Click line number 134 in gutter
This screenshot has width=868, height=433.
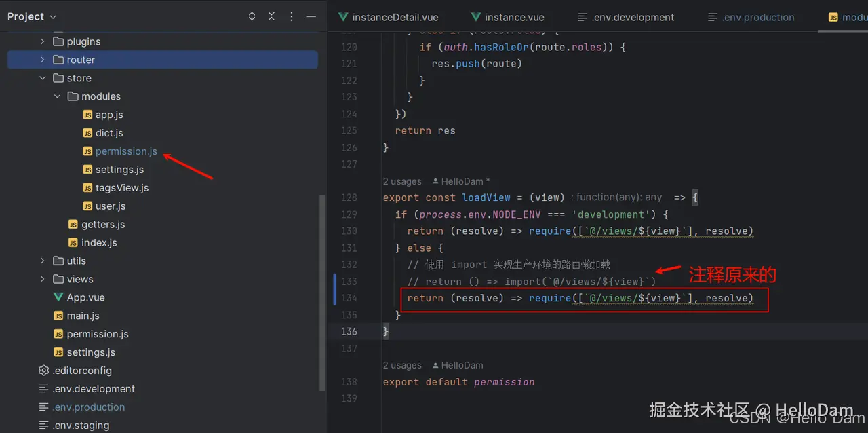click(349, 298)
